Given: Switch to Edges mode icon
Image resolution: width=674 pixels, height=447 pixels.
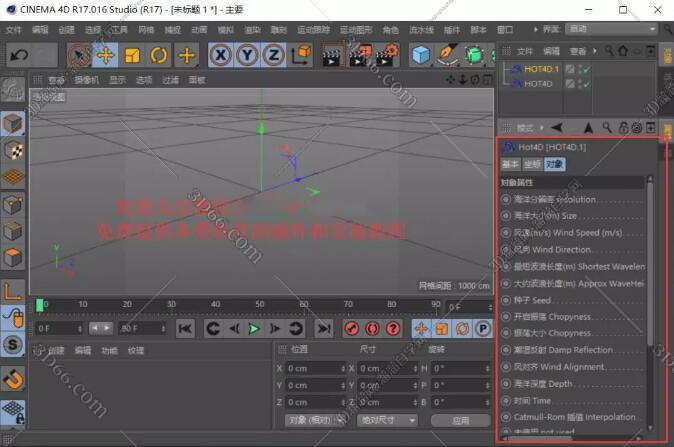Looking at the screenshot, I should coord(13,231).
